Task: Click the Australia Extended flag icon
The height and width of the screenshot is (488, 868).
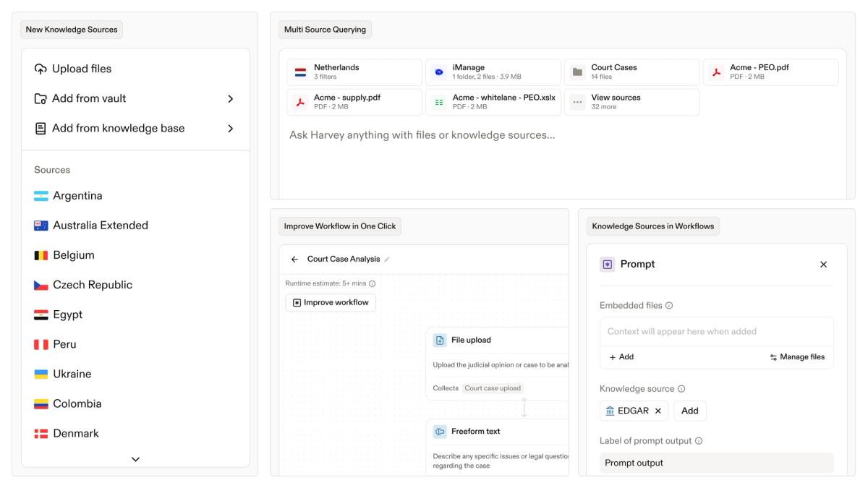Action: [x=41, y=226]
